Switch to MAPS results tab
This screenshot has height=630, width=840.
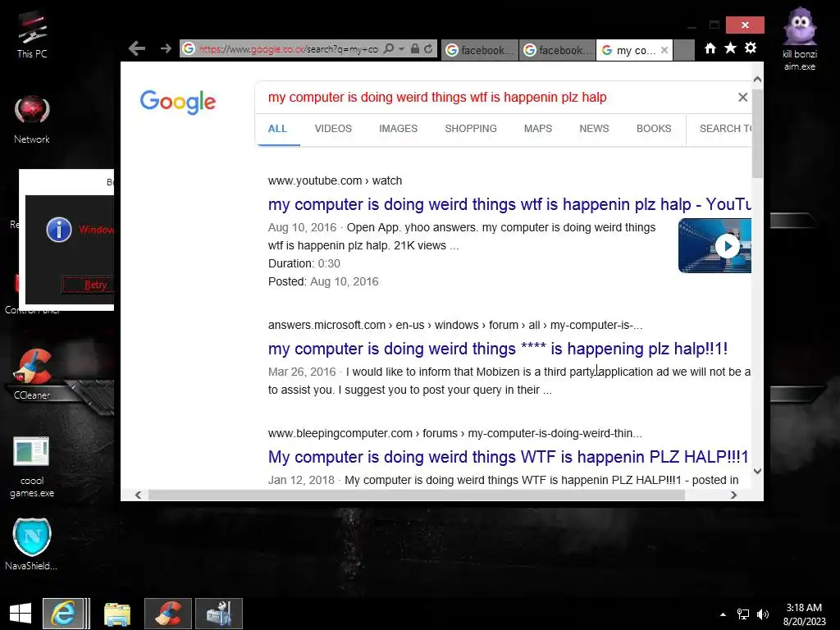click(538, 129)
